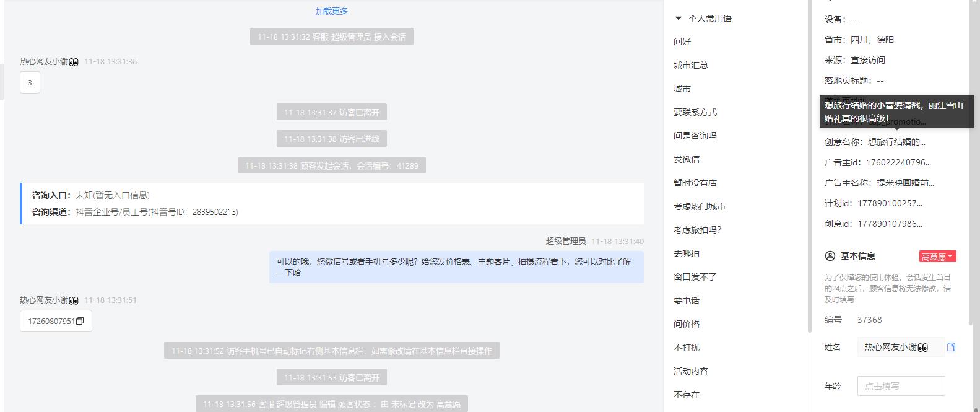Click the 超级管理员 sender name above the reply
This screenshot has height=412, width=980.
(566, 241)
